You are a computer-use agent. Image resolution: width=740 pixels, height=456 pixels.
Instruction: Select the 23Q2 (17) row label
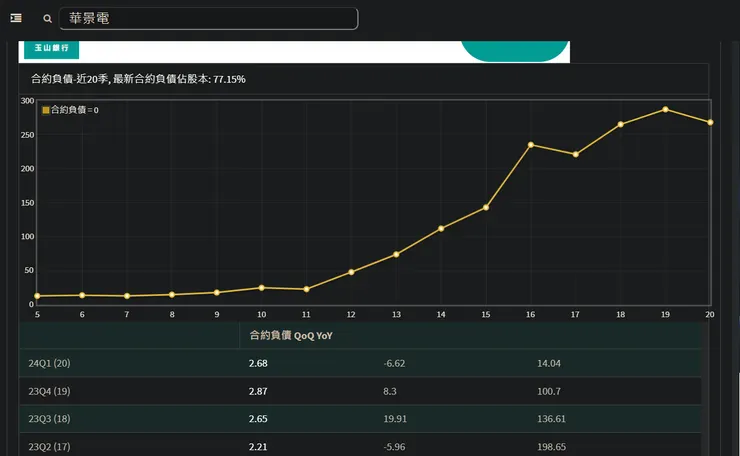pos(49,447)
